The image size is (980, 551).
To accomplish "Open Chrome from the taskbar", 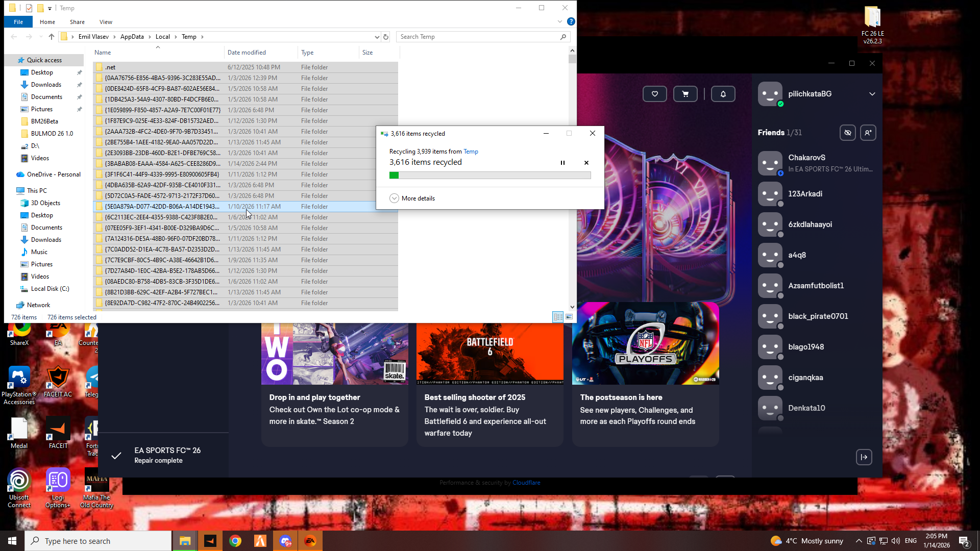I will coord(235,541).
